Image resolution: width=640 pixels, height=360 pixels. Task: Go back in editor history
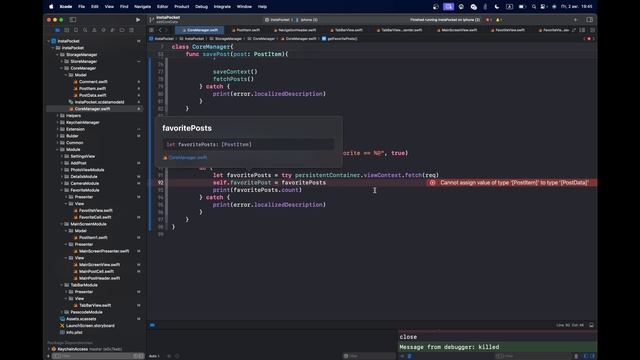[160, 30]
